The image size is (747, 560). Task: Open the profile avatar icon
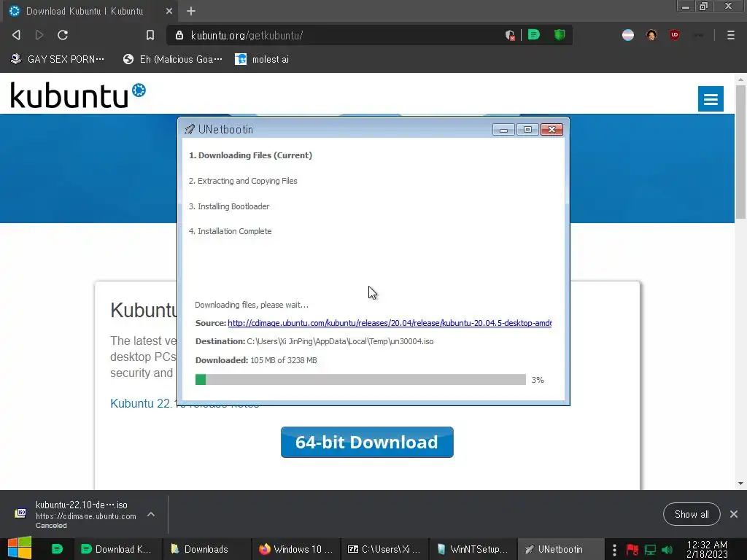tap(651, 35)
